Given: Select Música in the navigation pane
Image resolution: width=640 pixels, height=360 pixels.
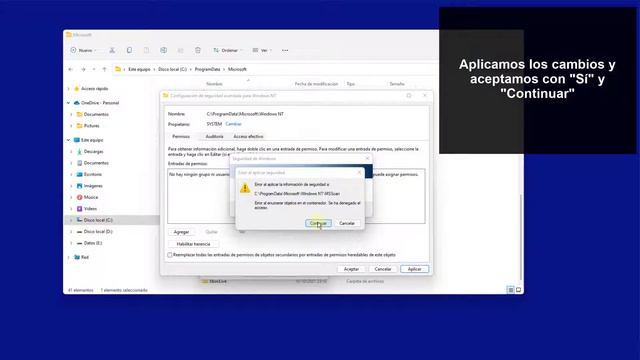Looking at the screenshot, I should click(x=91, y=197).
